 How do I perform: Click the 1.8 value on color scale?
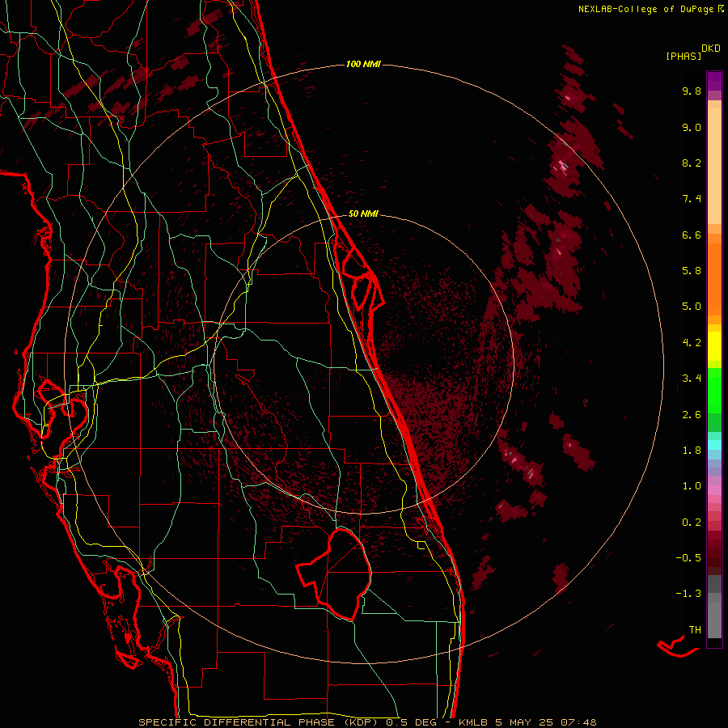tap(692, 451)
